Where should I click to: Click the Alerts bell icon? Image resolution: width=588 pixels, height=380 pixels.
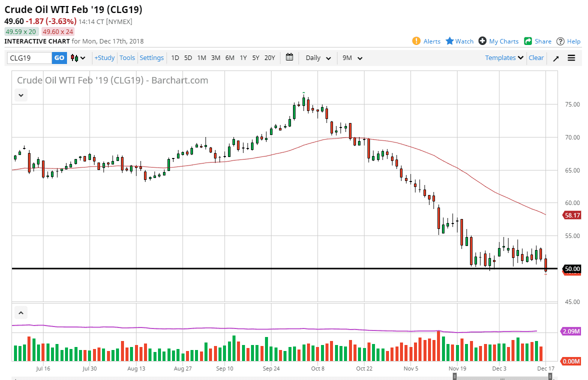click(415, 41)
